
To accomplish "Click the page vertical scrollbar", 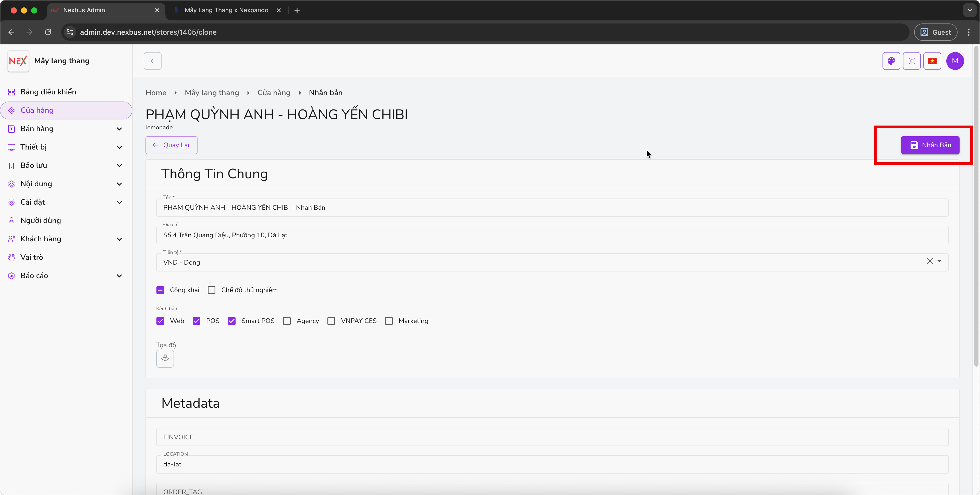I will coord(976,205).
